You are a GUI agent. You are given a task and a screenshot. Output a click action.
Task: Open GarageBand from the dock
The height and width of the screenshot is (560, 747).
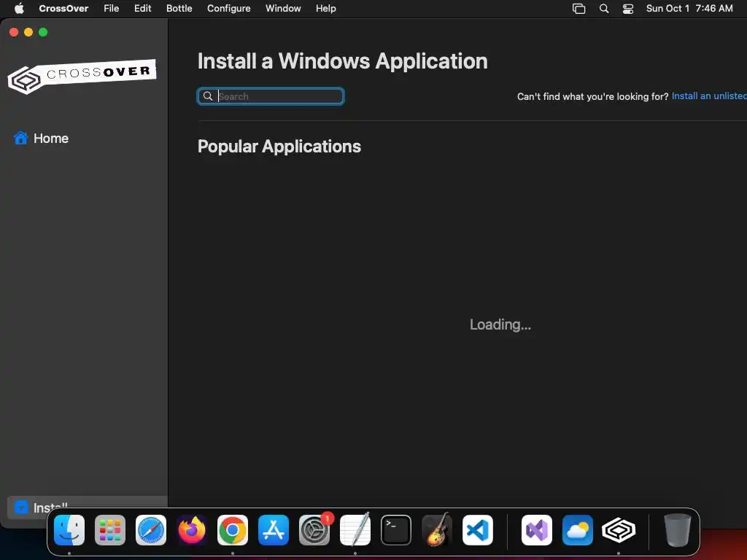pos(437,530)
